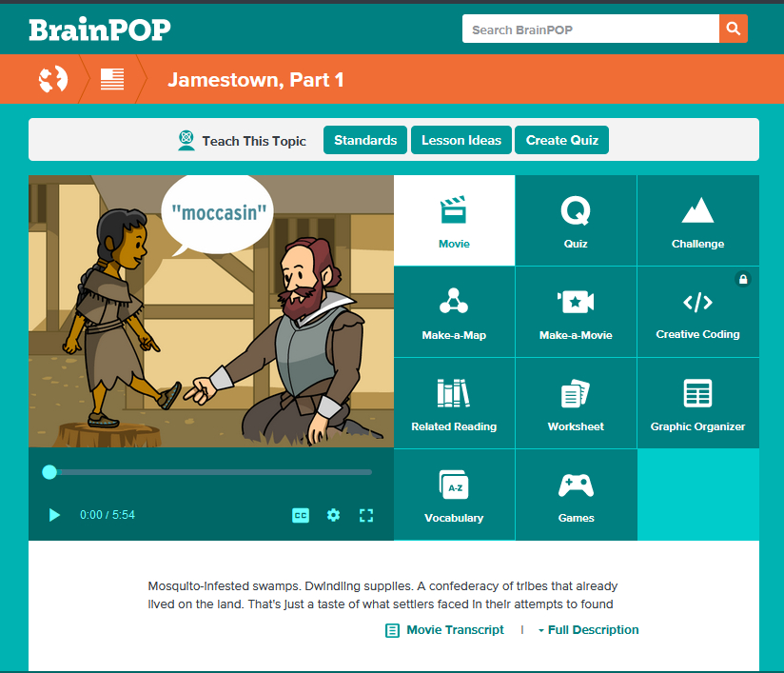Viewport: 784px width, 673px height.
Task: Click the Teach This Topic icon
Action: [186, 140]
